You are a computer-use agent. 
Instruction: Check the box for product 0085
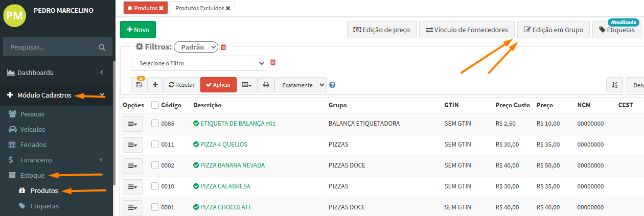155,124
